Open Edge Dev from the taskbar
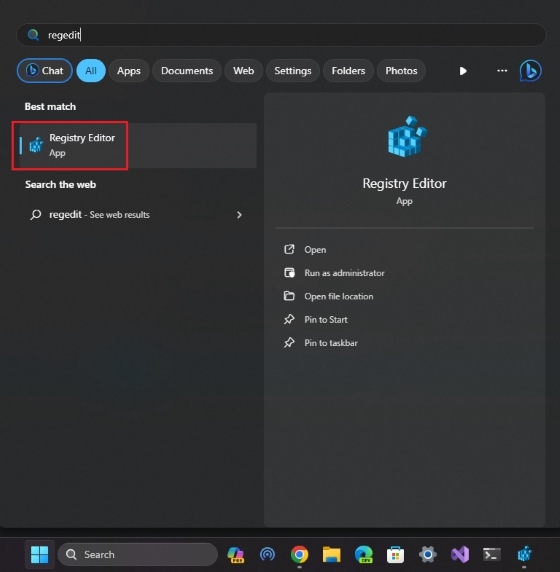Screen dimensions: 560x572 [x=364, y=555]
